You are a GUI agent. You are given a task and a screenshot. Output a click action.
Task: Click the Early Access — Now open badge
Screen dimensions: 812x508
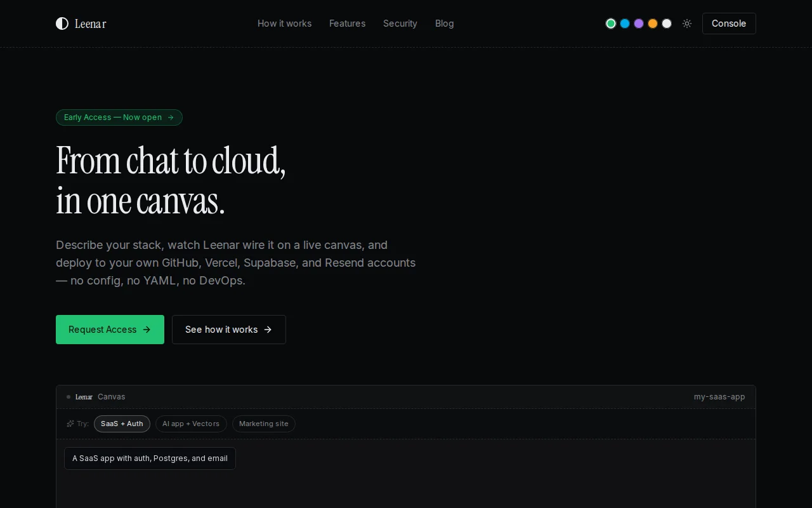tap(119, 117)
